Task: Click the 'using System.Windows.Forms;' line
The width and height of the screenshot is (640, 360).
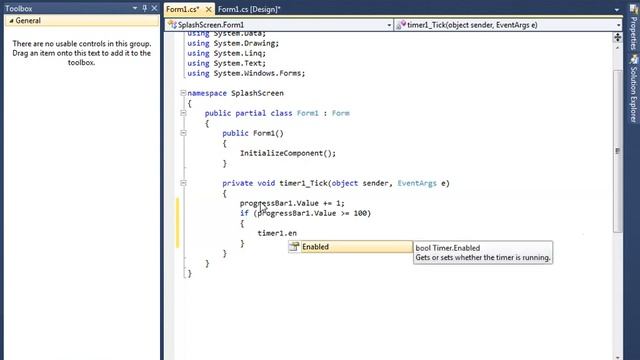Action: pos(246,73)
